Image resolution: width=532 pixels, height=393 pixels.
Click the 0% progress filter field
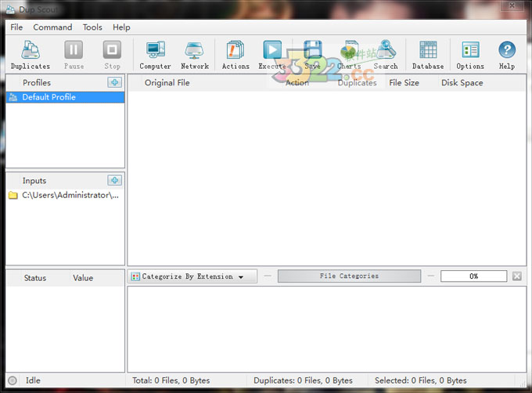pos(473,276)
